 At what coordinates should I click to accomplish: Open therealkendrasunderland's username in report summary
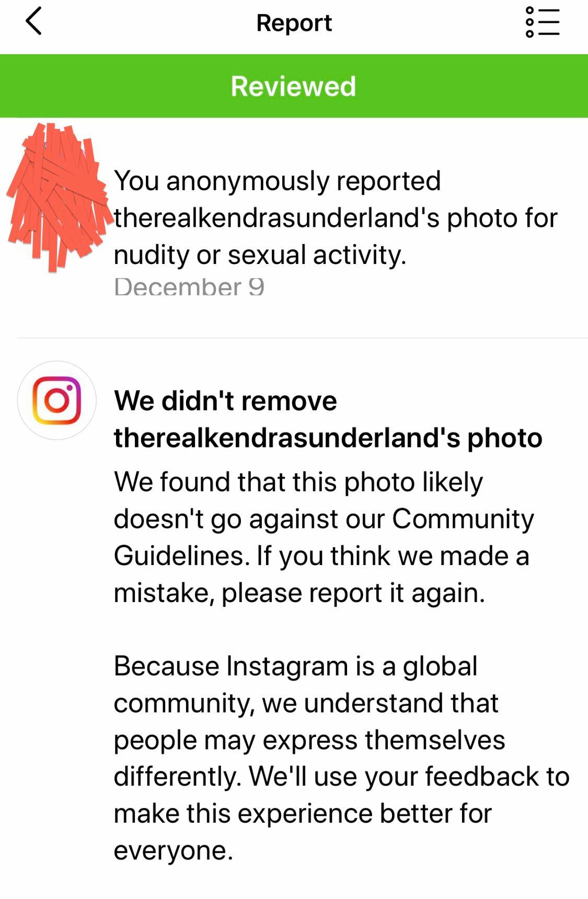pos(277,217)
